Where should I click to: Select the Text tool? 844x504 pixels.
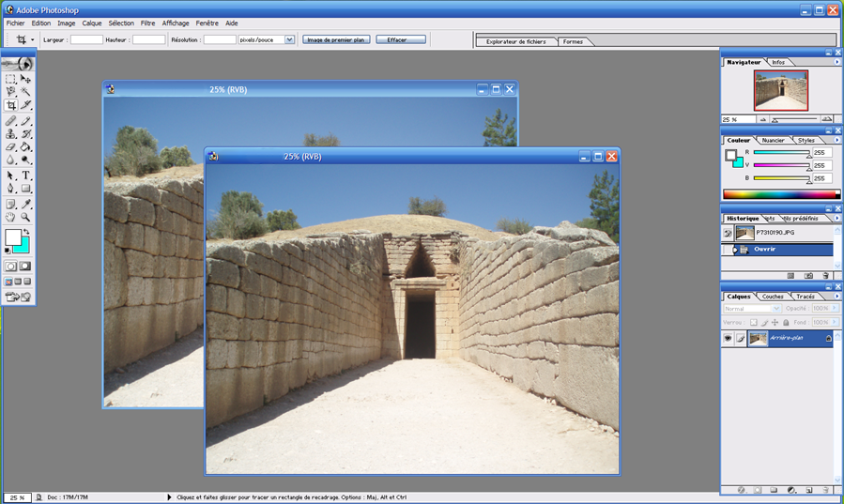tap(26, 176)
